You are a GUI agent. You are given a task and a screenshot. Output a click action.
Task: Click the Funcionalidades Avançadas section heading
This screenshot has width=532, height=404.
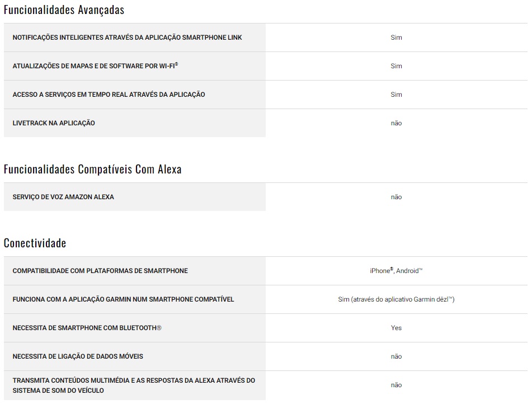(x=64, y=10)
